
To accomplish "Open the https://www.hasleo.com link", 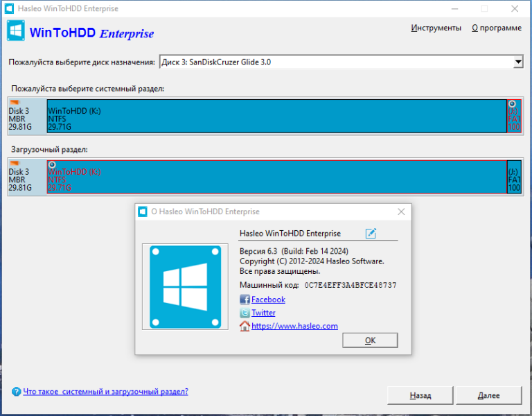I will click(294, 326).
